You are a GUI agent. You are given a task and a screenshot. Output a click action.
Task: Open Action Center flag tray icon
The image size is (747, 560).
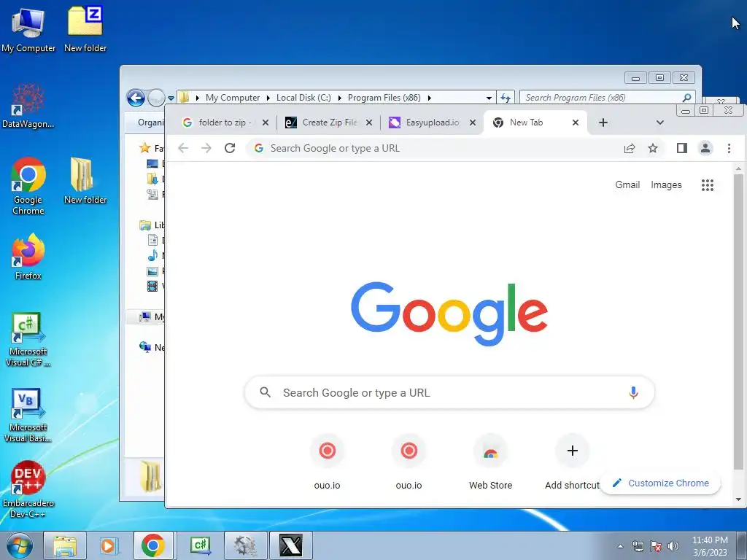coord(656,546)
